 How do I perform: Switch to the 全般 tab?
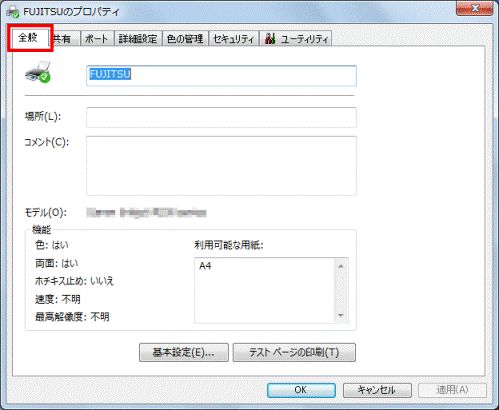(x=30, y=38)
